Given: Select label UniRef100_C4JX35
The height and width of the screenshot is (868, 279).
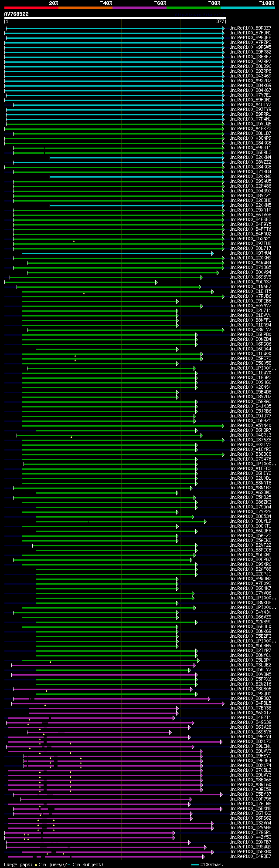Looking at the screenshot, I should (x=250, y=407).
